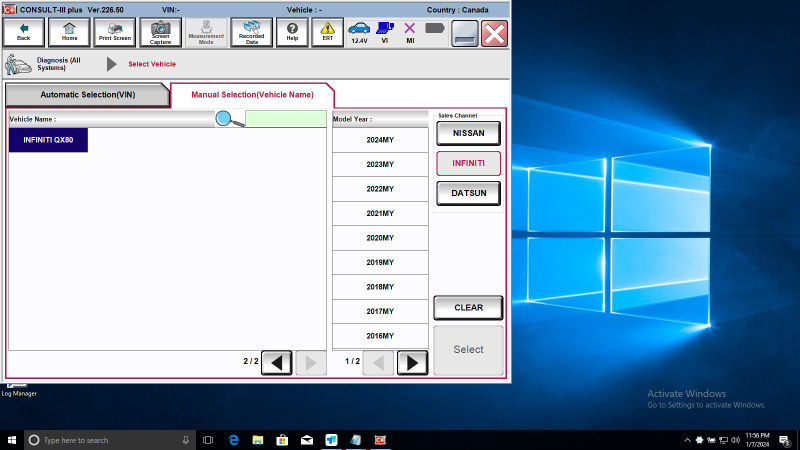Open Mail app from taskbar
800x450 pixels.
(307, 440)
